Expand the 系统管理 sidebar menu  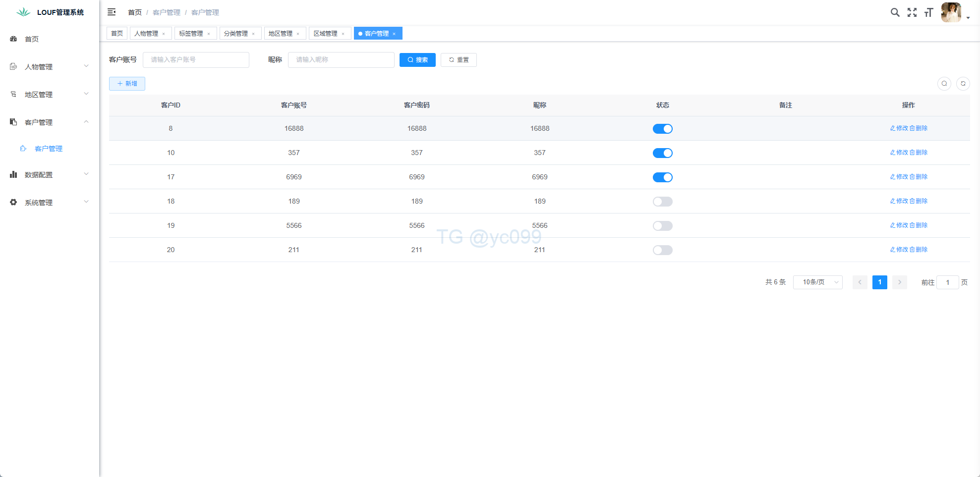point(49,203)
